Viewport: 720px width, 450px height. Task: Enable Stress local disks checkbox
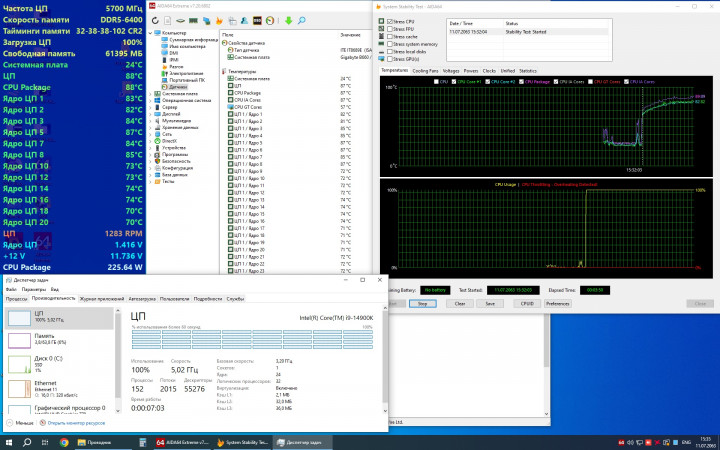tap(390, 52)
